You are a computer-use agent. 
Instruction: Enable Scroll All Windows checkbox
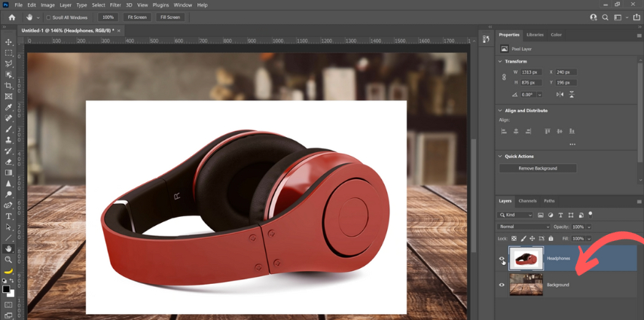point(49,17)
